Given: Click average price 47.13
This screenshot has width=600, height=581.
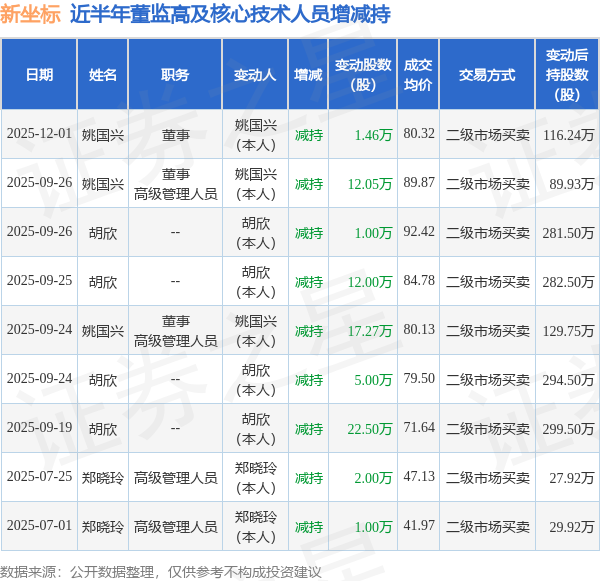Looking at the screenshot, I should pos(419,477).
